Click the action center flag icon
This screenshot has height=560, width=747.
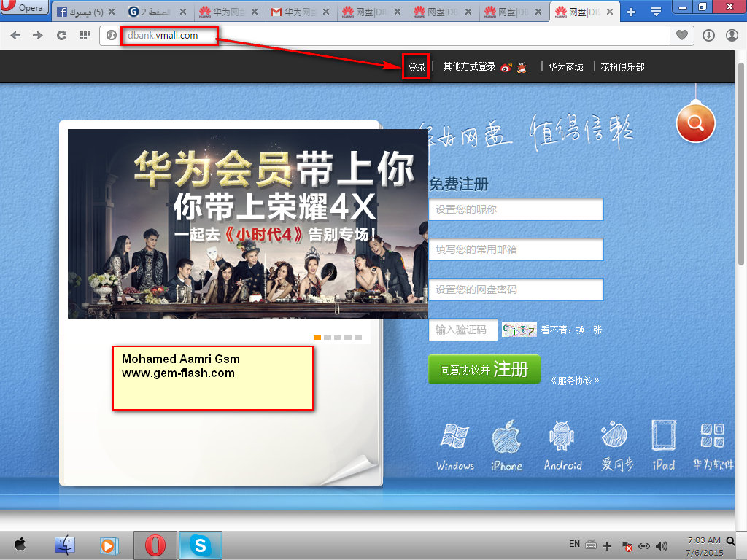coord(627,546)
